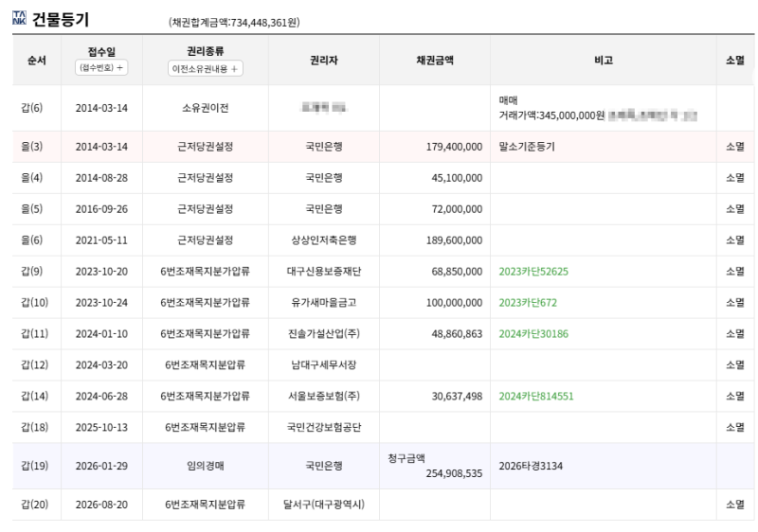Click the 대구신용보증재단 creditor cell

pyautogui.click(x=324, y=272)
